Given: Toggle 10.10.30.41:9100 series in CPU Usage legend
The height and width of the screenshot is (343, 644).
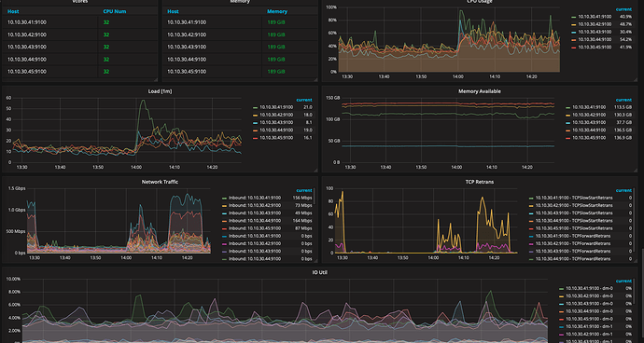Looking at the screenshot, I should click(x=595, y=17).
